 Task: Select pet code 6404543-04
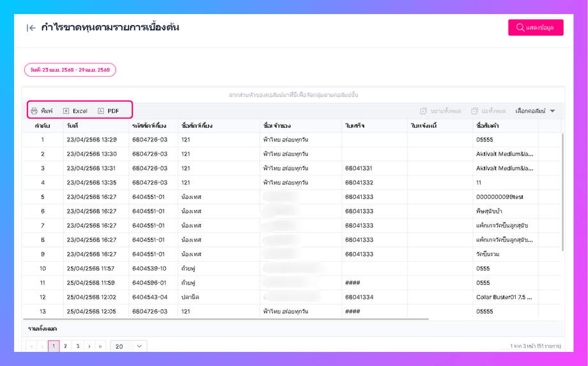pyautogui.click(x=150, y=297)
